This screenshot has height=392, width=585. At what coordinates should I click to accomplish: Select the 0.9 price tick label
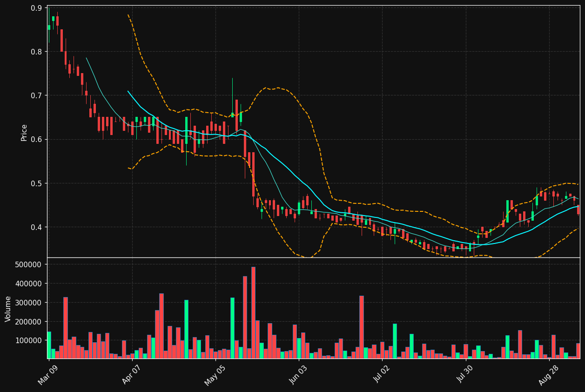click(x=36, y=8)
